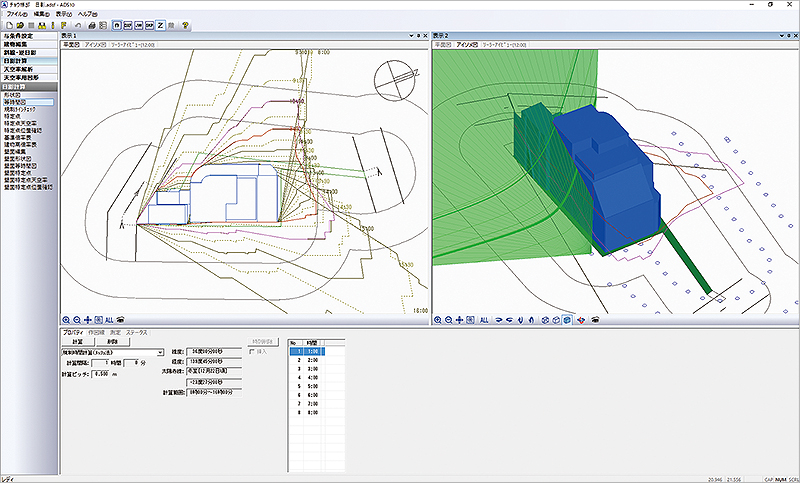Click the eye icon under the 3D view

[595, 320]
